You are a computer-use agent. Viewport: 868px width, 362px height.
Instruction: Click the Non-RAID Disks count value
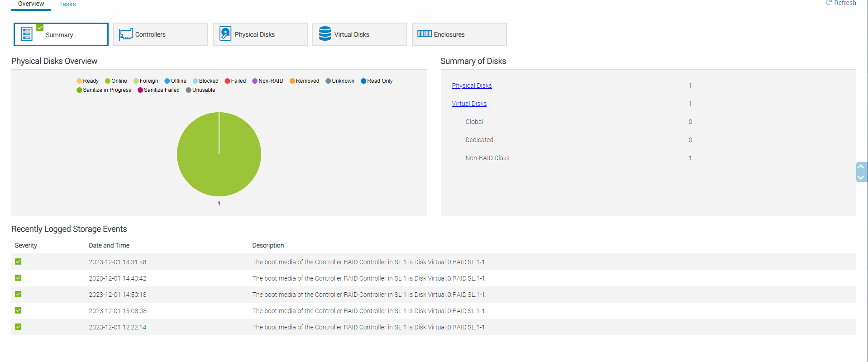pos(690,158)
